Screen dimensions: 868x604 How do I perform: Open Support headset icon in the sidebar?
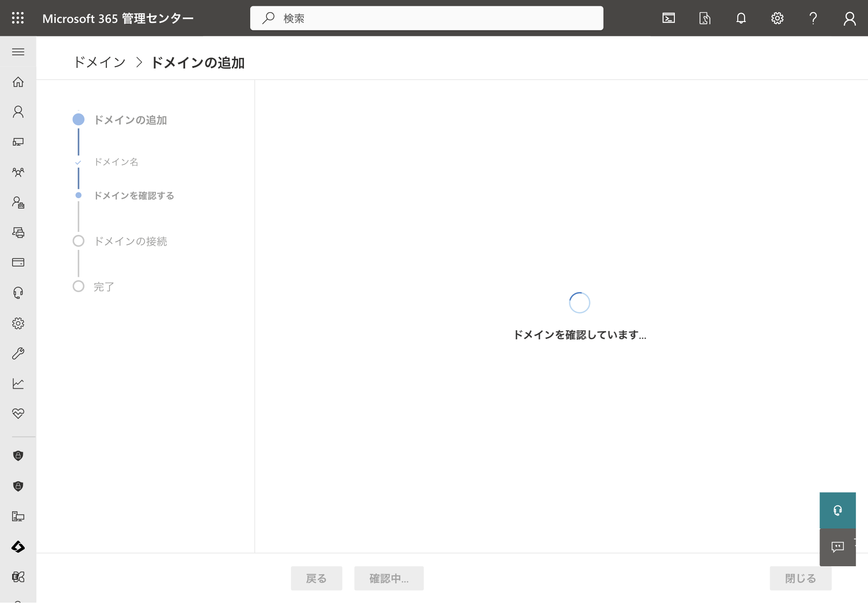tap(18, 293)
